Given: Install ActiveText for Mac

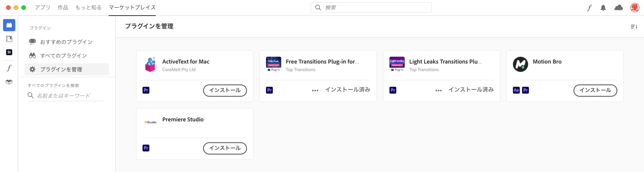Looking at the screenshot, I should pos(225,90).
